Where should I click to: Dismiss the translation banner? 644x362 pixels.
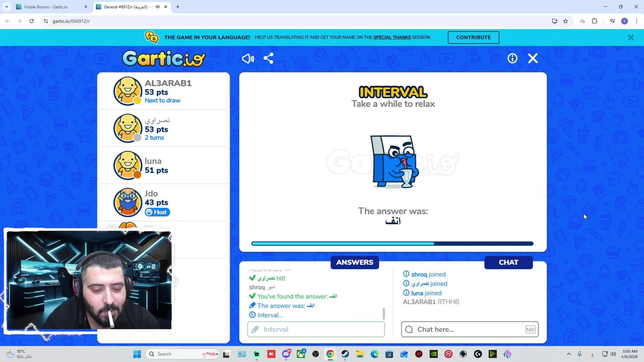[630, 37]
